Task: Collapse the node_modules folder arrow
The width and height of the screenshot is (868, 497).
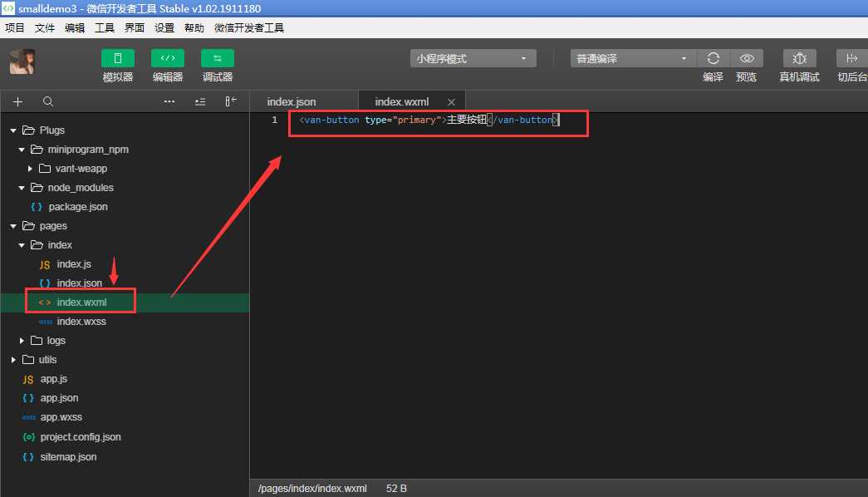Action: [x=22, y=188]
